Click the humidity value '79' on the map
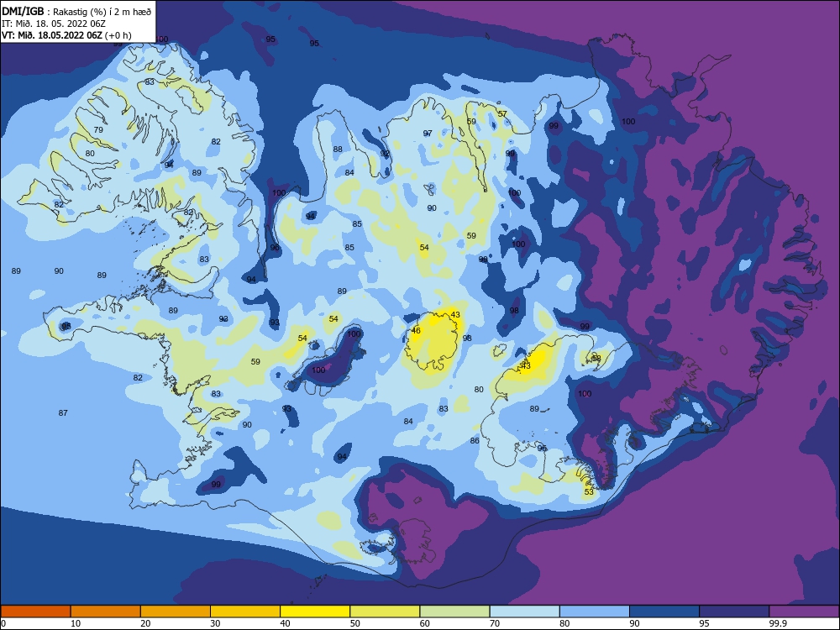840x630 pixels. tap(98, 129)
